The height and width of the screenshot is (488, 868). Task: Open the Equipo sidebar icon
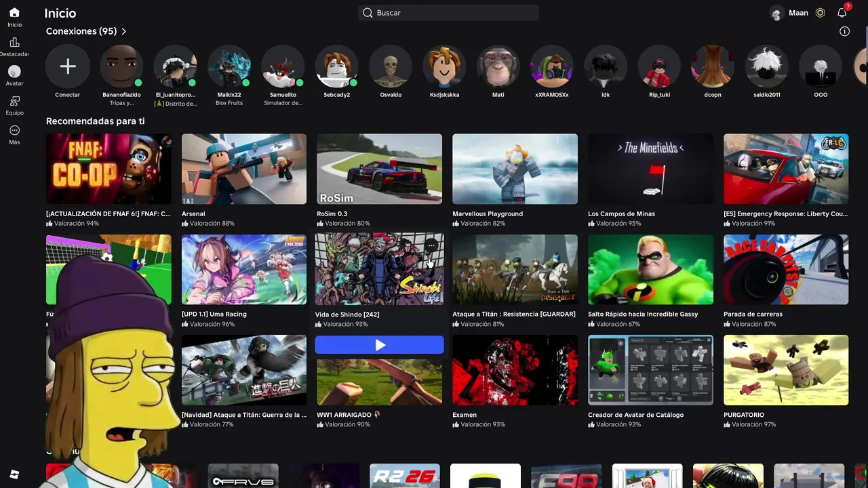pos(14,101)
